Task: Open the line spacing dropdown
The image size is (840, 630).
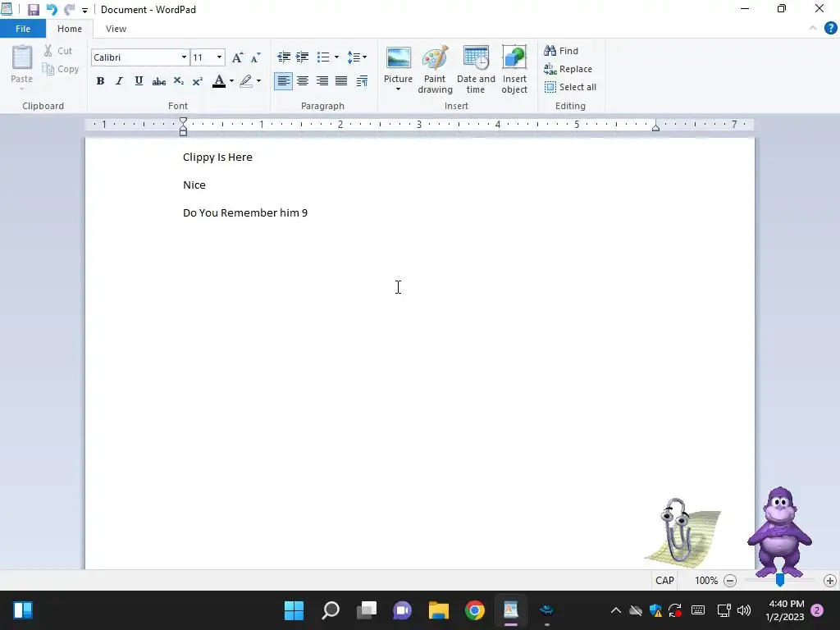Action: click(x=357, y=57)
